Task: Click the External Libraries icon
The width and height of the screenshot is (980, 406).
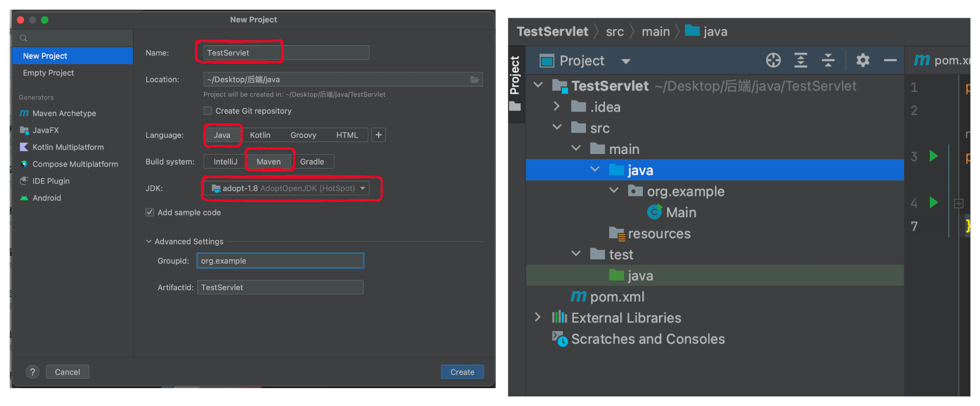Action: [559, 317]
